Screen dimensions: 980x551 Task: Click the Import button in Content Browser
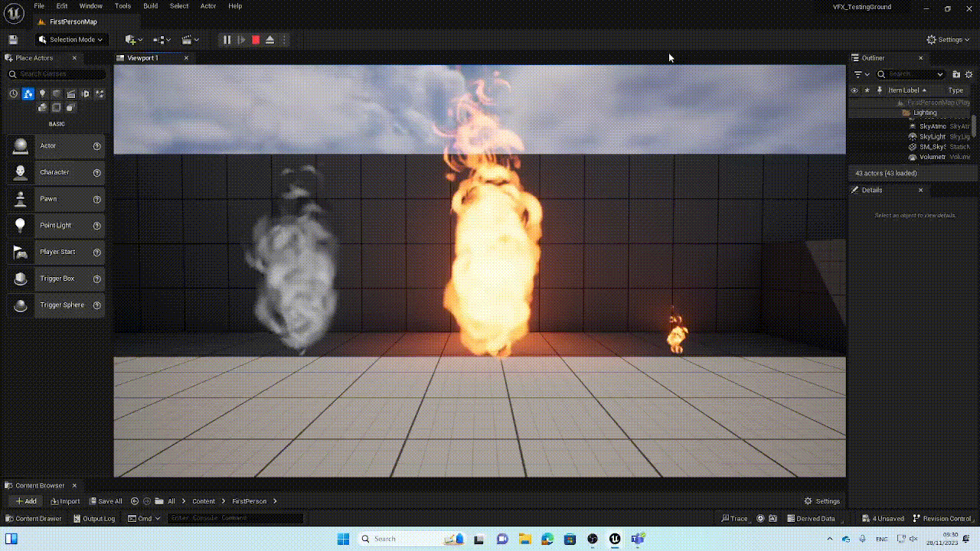[65, 501]
